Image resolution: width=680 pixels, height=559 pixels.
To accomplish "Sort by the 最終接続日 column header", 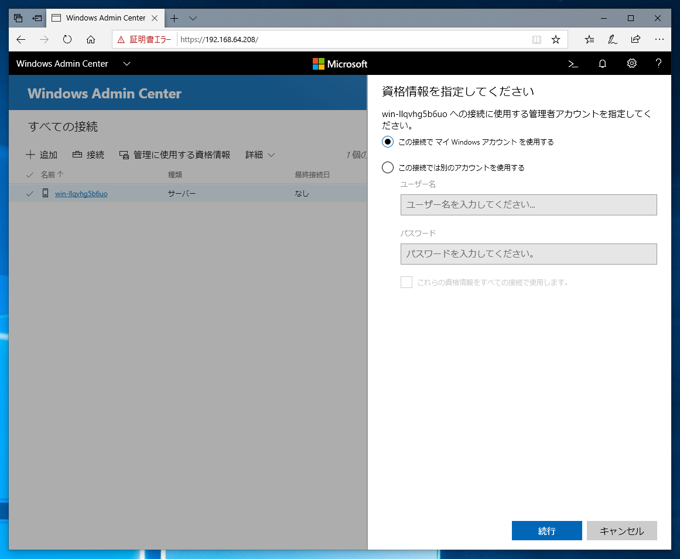I will pos(312,175).
